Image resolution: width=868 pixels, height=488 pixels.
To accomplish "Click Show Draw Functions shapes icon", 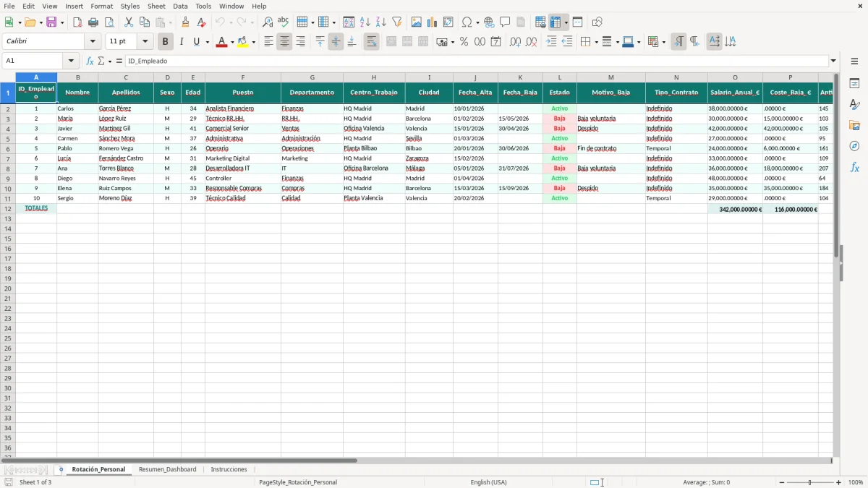I will [x=597, y=22].
